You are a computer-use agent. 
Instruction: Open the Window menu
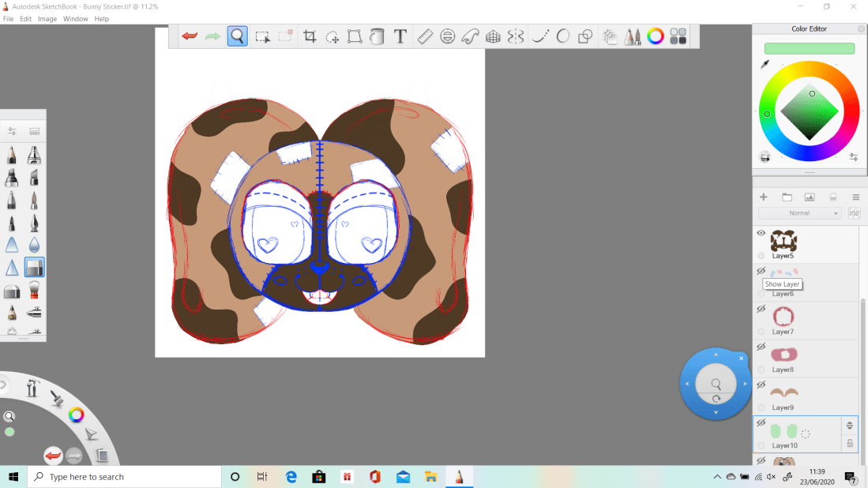click(x=76, y=18)
